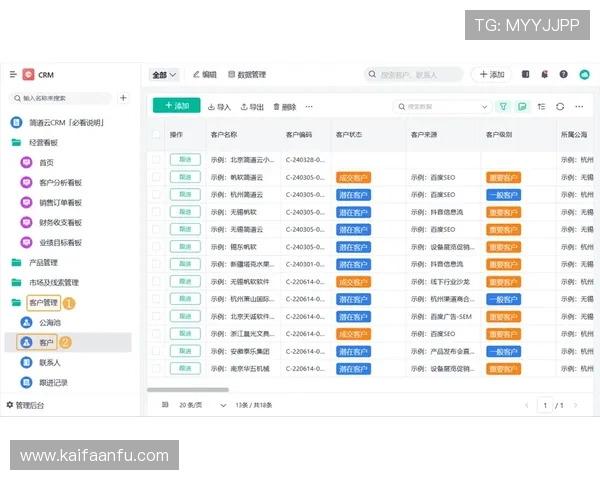This screenshot has height=480, width=600.
Task: Collapse sidebar with hamburger menu icon
Action: pos(13,74)
